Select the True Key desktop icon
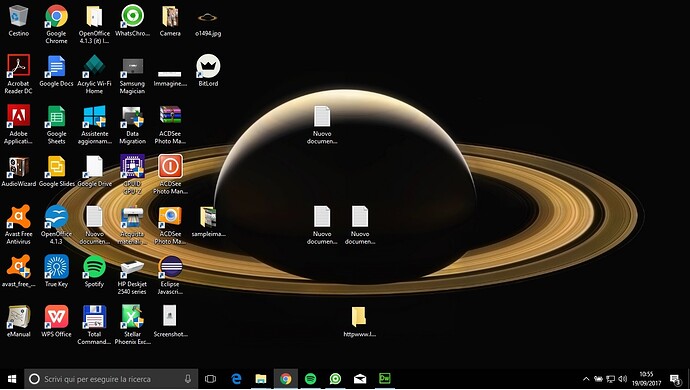690x390 pixels. [x=56, y=272]
